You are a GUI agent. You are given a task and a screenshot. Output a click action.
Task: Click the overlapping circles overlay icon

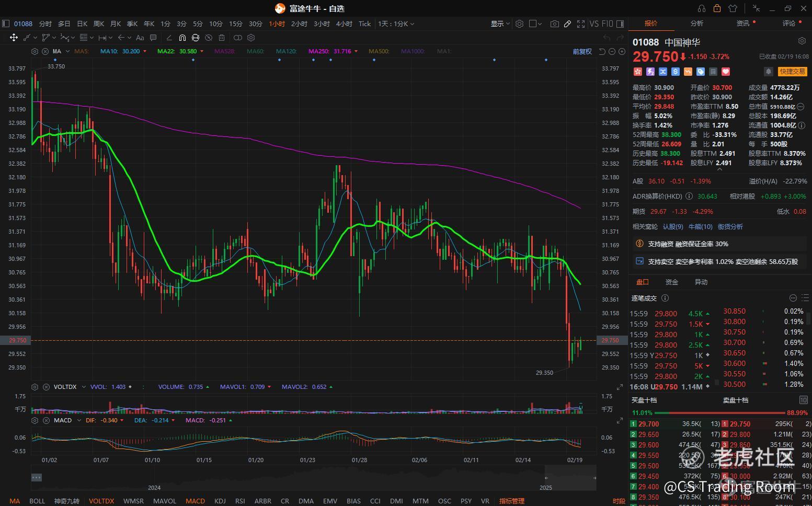237,38
